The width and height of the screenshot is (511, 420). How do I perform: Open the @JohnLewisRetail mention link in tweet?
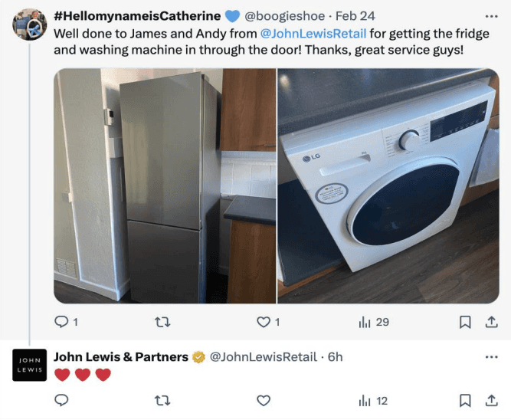click(313, 34)
